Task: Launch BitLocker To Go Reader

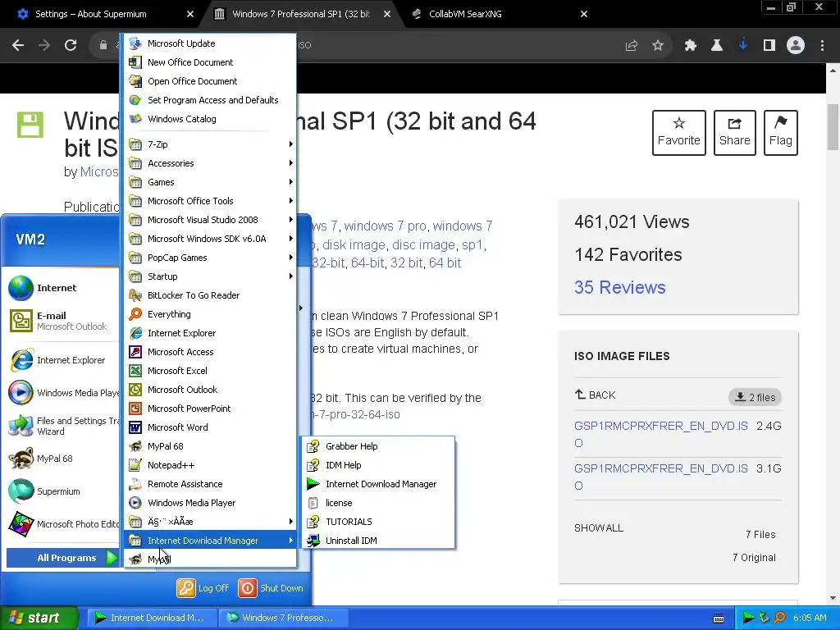Action: 210,295
